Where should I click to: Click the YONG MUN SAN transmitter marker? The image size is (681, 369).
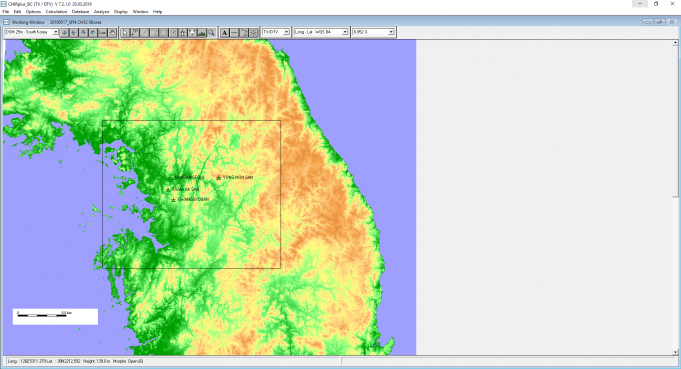(x=218, y=177)
